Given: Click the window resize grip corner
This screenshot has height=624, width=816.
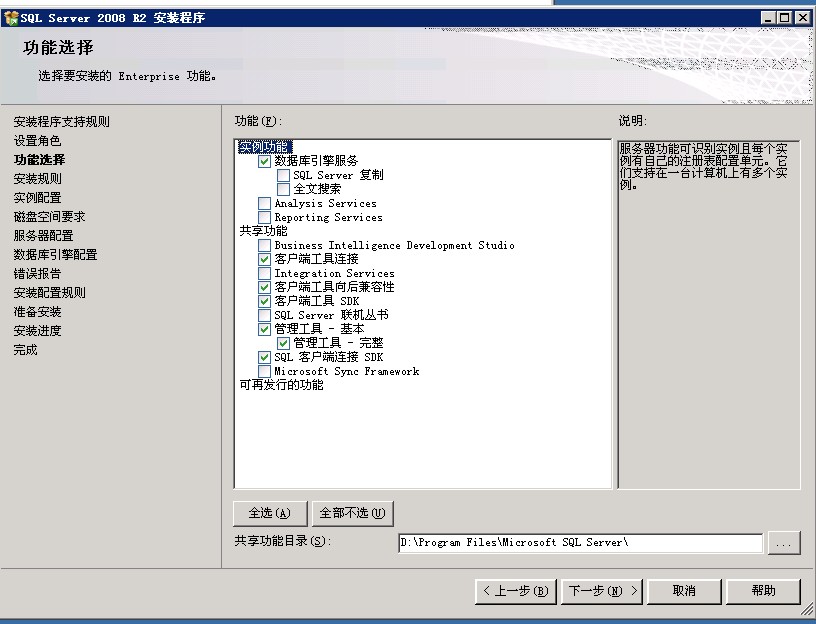Looking at the screenshot, I should pyautogui.click(x=807, y=610).
